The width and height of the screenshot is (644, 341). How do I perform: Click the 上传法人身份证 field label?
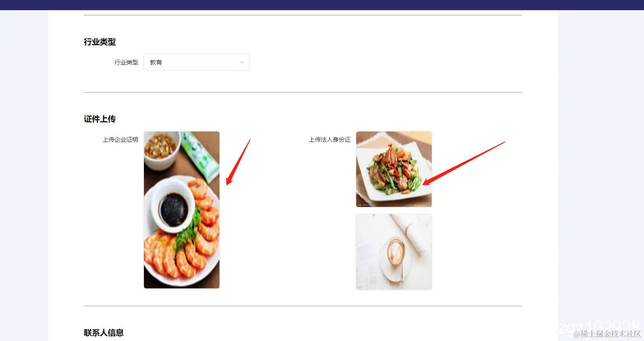pyautogui.click(x=329, y=140)
